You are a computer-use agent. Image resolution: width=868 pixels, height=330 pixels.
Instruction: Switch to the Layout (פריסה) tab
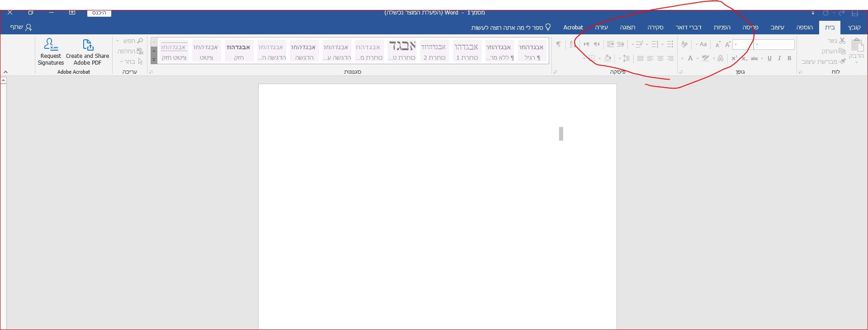tap(750, 28)
